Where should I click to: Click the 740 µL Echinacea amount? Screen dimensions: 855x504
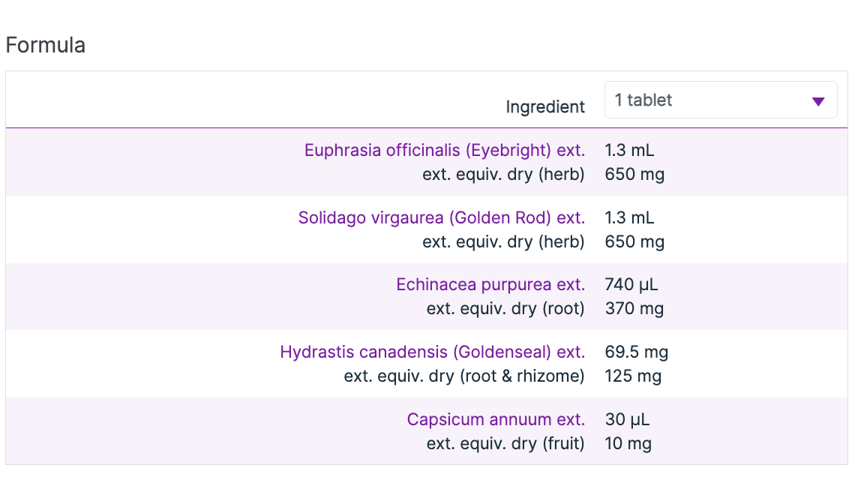pyautogui.click(x=631, y=285)
